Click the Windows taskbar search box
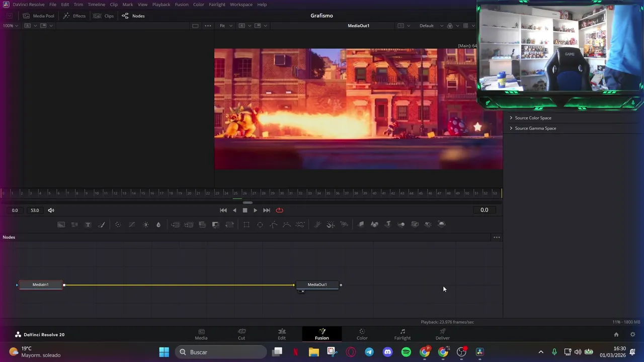644x362 pixels. point(221,352)
